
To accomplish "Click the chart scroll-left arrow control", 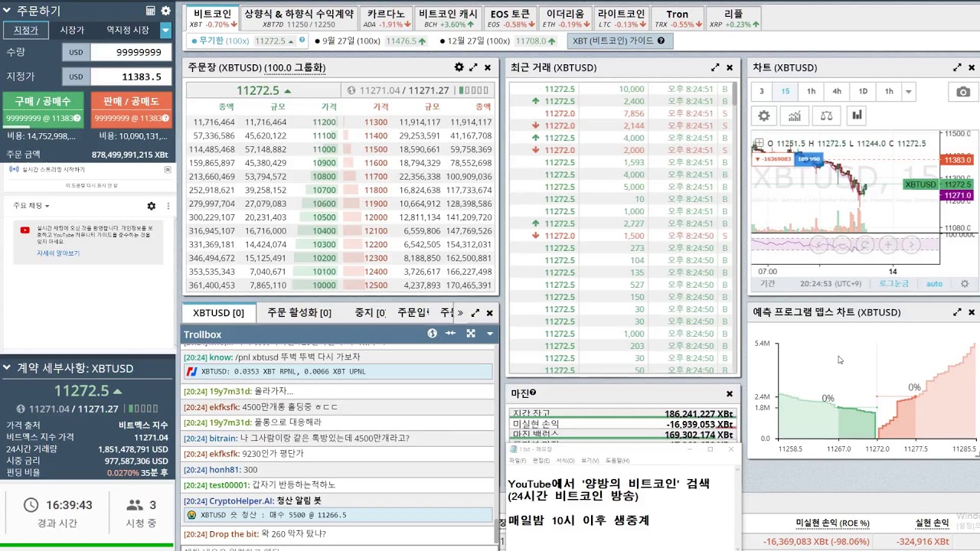I will click(819, 245).
